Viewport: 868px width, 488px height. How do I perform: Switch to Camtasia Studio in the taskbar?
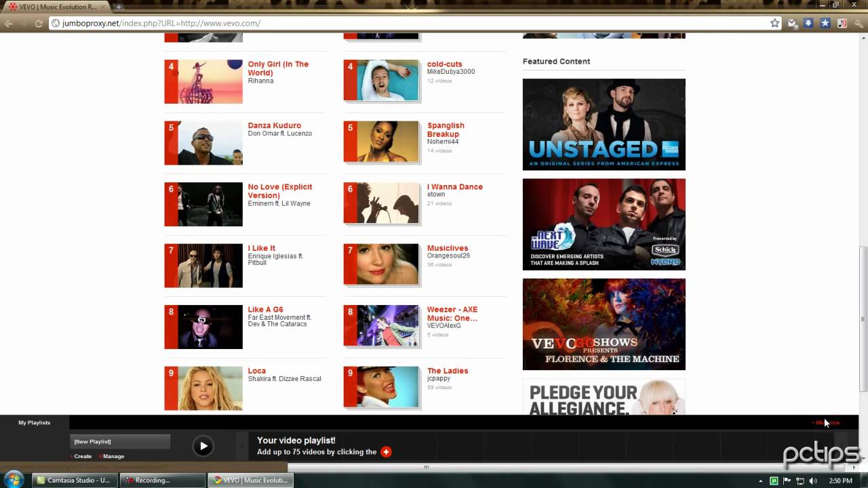click(73, 480)
